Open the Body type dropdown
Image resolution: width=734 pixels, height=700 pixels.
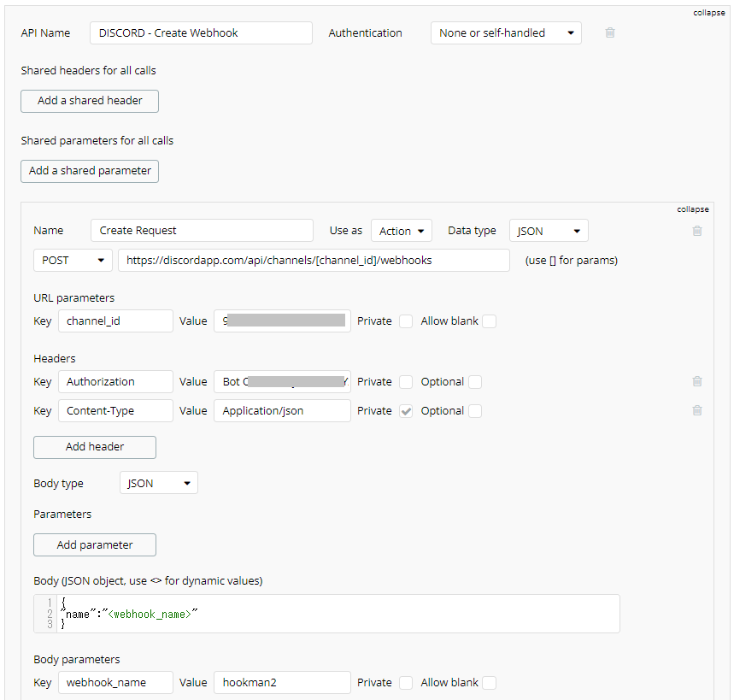(158, 484)
